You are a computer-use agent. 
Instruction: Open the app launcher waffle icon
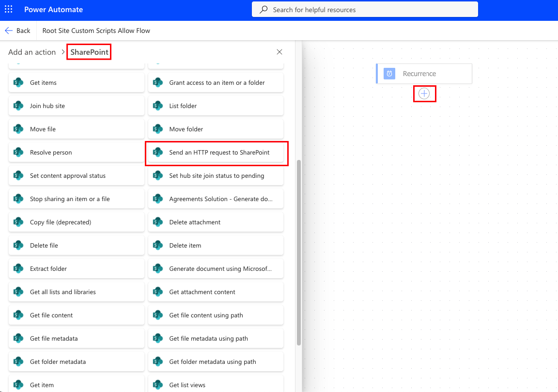pyautogui.click(x=8, y=10)
